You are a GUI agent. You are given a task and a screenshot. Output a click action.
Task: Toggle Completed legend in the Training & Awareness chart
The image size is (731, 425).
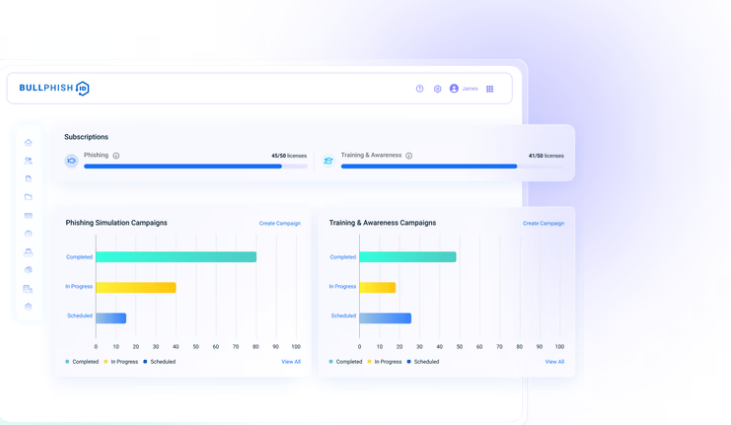point(345,362)
